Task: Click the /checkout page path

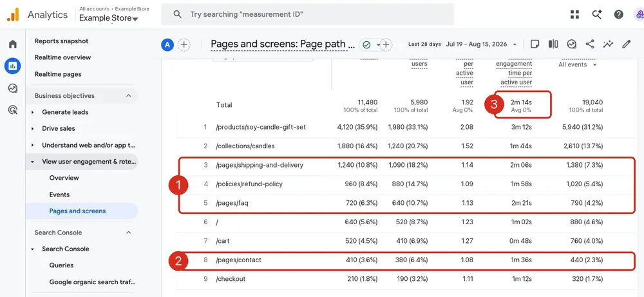Action: tap(231, 279)
